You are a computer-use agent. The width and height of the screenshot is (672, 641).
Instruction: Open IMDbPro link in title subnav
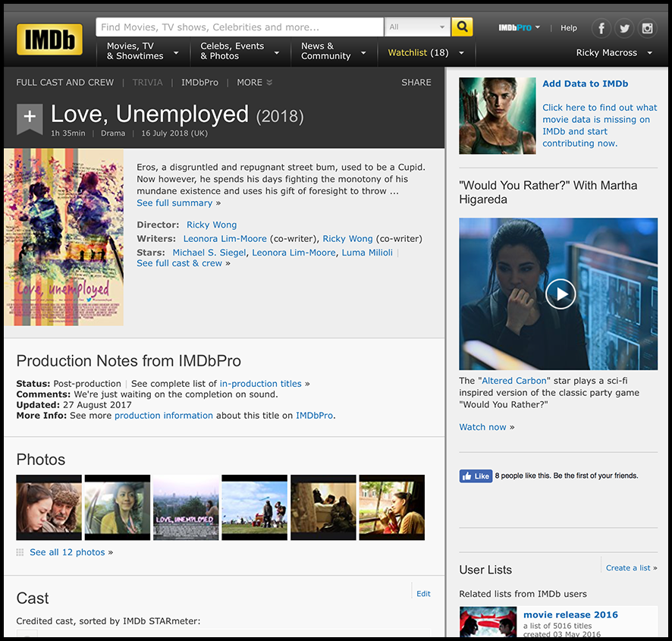(x=199, y=83)
